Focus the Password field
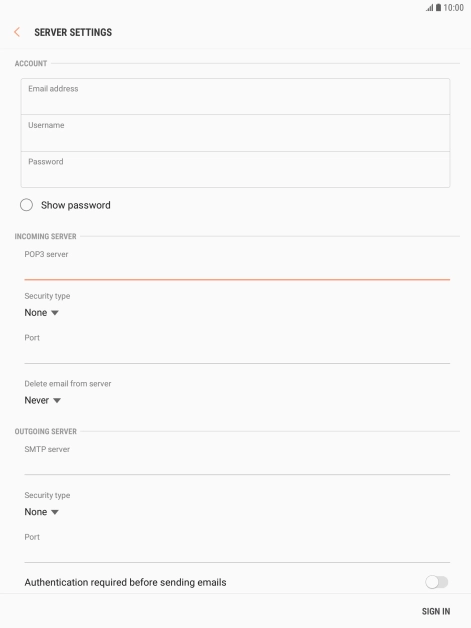471x628 pixels. coord(236,169)
